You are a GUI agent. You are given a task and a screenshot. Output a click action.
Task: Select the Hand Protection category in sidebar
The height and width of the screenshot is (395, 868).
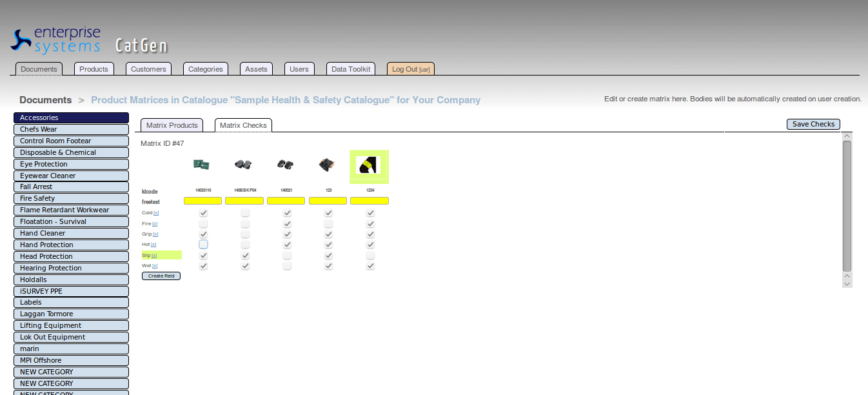tap(71, 245)
